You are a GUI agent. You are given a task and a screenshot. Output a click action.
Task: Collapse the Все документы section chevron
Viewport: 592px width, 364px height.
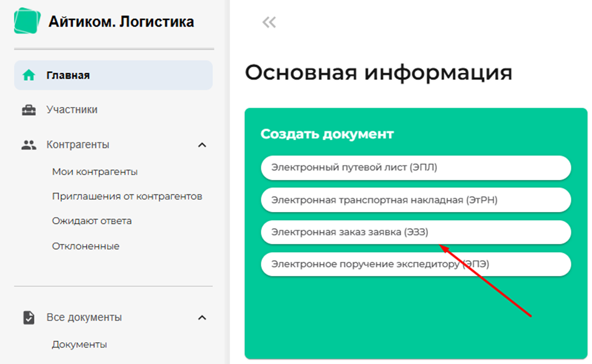point(202,318)
